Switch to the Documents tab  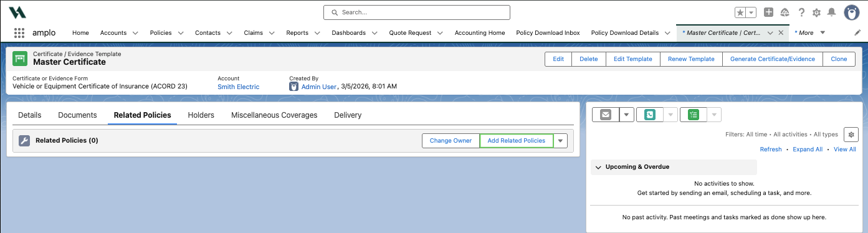(x=77, y=115)
